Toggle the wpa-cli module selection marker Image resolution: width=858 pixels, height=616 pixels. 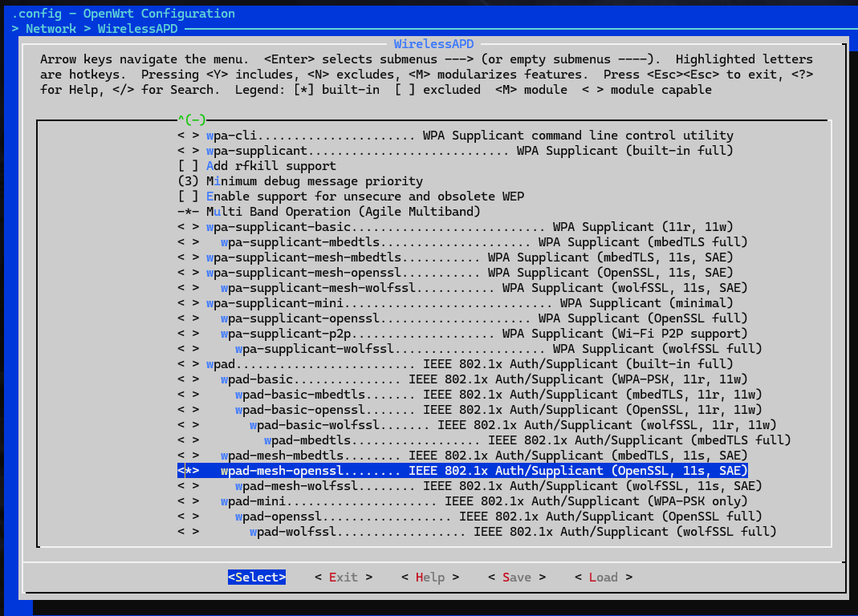[x=189, y=135]
